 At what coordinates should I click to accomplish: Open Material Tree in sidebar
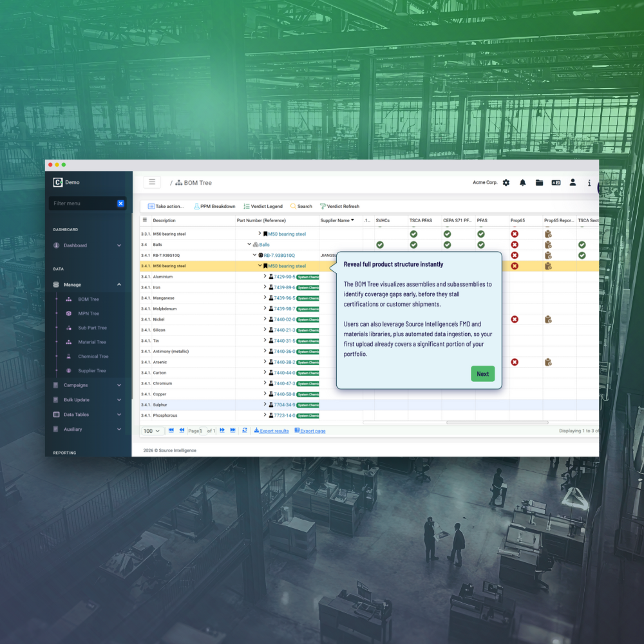click(92, 342)
